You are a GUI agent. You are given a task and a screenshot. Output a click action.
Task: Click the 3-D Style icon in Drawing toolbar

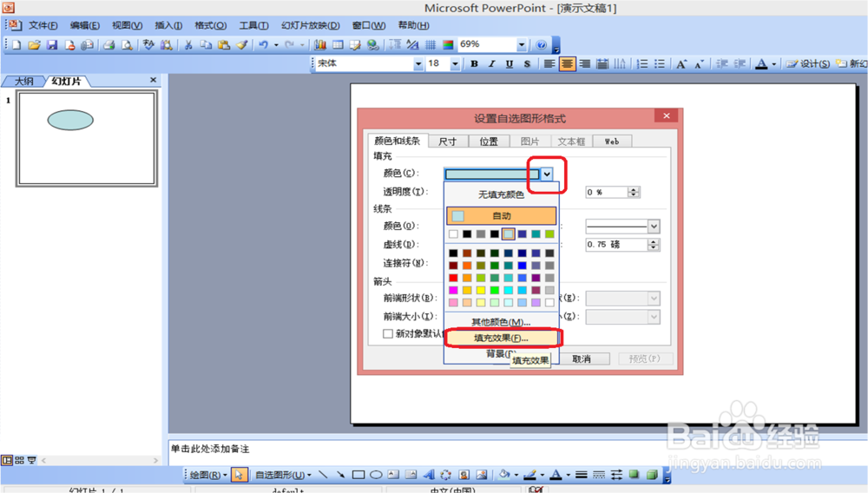652,475
